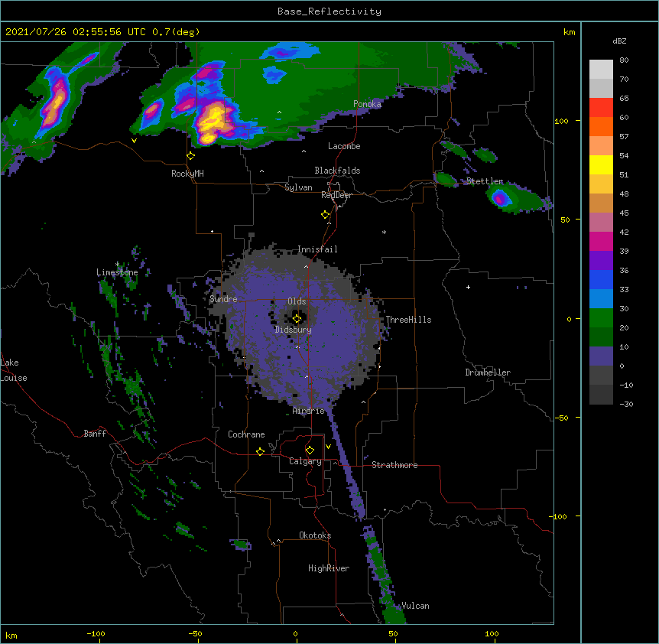Click the Okotoks label

click(x=315, y=535)
